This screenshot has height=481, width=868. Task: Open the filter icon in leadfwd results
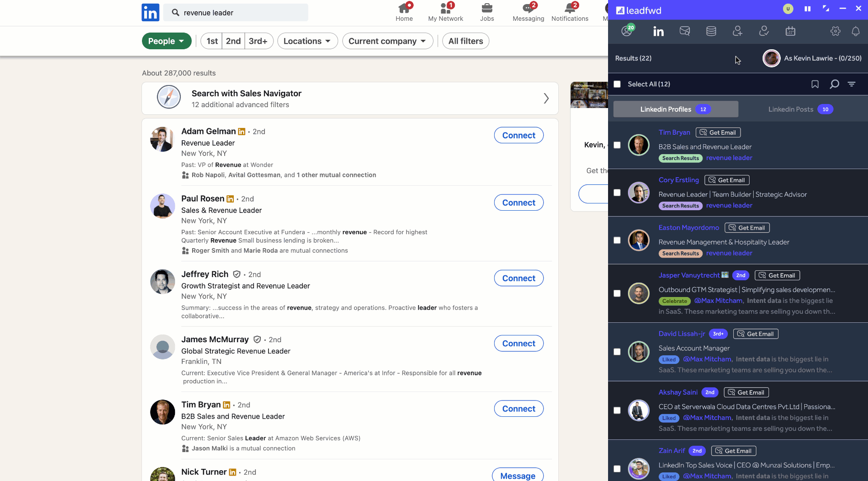(x=852, y=84)
